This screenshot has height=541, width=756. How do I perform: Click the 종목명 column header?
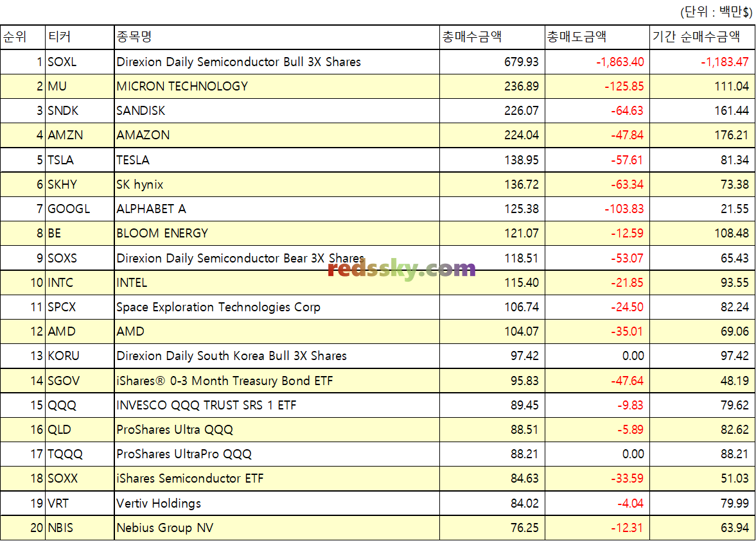tap(277, 37)
